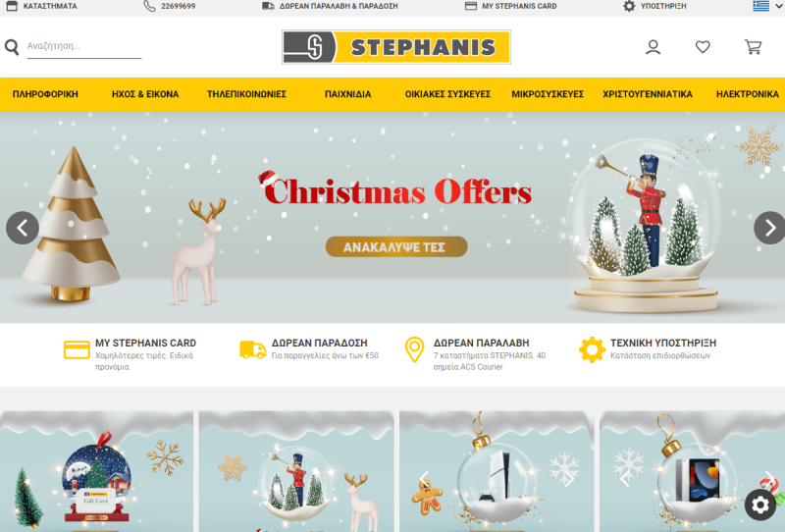Click the ΑΝΑΚΑΛΥΨΕ ΤΕΣ button
The image size is (785, 532).
coord(396,247)
